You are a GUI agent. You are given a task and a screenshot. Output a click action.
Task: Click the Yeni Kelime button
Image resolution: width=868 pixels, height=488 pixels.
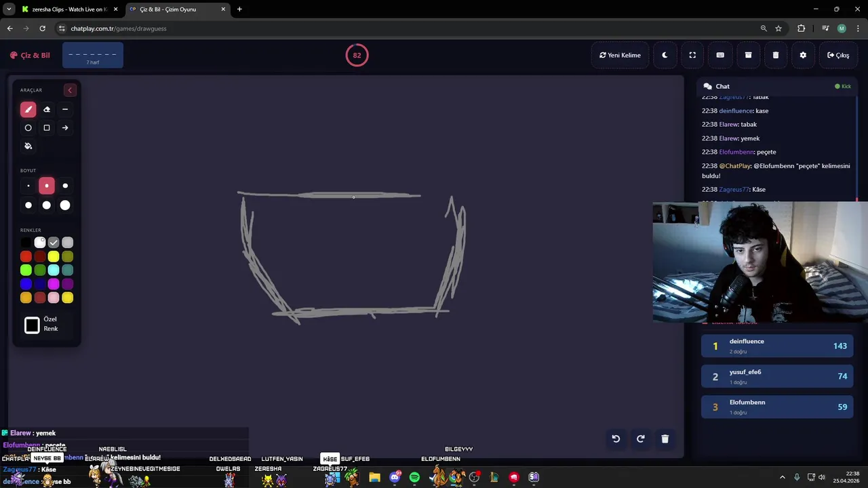pyautogui.click(x=620, y=55)
